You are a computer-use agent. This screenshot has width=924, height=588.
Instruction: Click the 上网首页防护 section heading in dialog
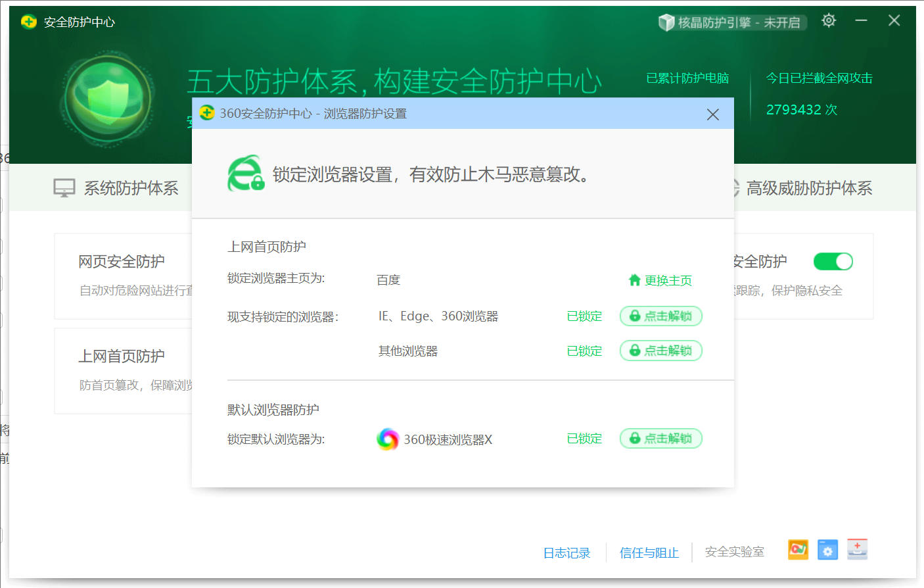[x=267, y=247]
